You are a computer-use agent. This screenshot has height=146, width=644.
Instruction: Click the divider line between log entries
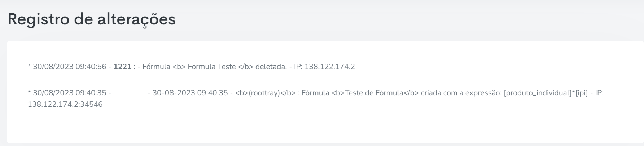pyautogui.click(x=325, y=80)
